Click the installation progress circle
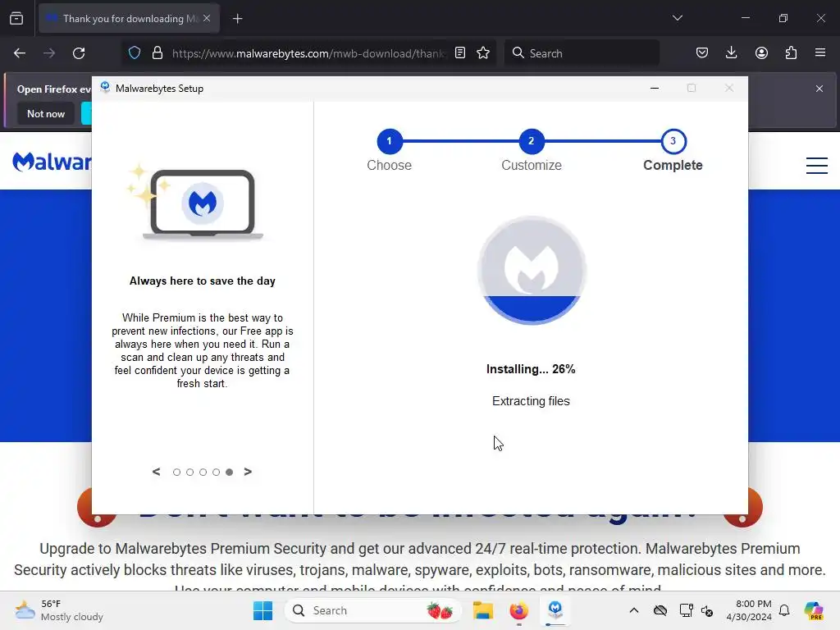 532,271
